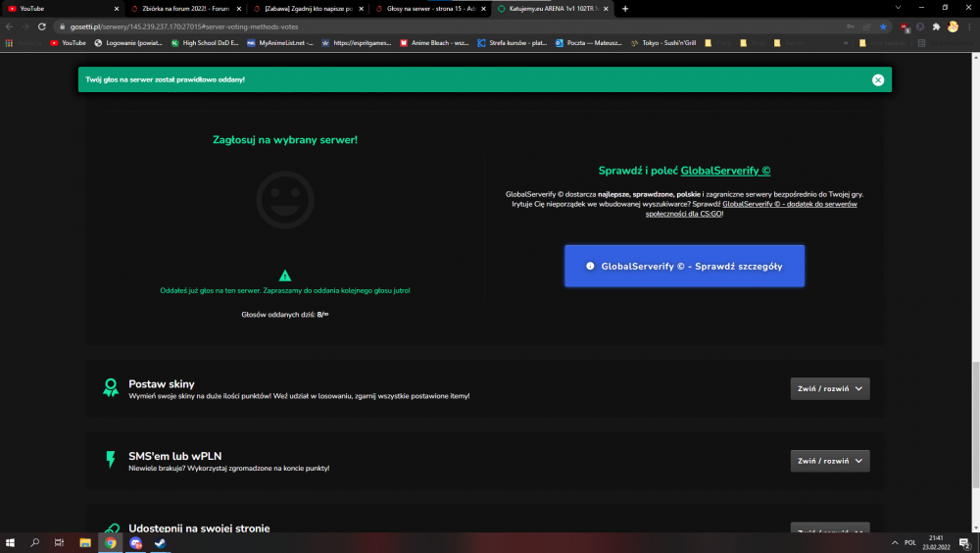Click the smiley face icon under Zagłosuj heading
The height and width of the screenshot is (553, 980).
pos(285,200)
